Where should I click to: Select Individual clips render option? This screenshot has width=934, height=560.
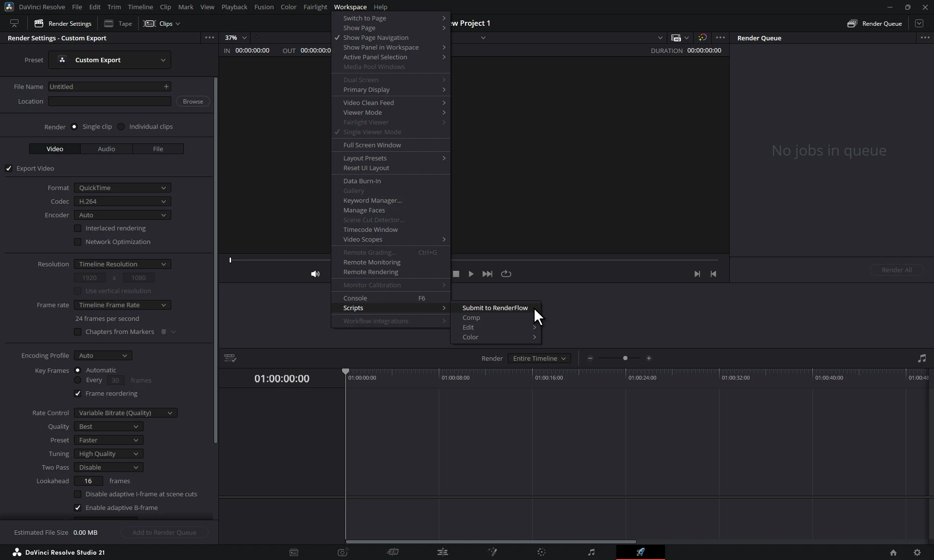pyautogui.click(x=121, y=126)
